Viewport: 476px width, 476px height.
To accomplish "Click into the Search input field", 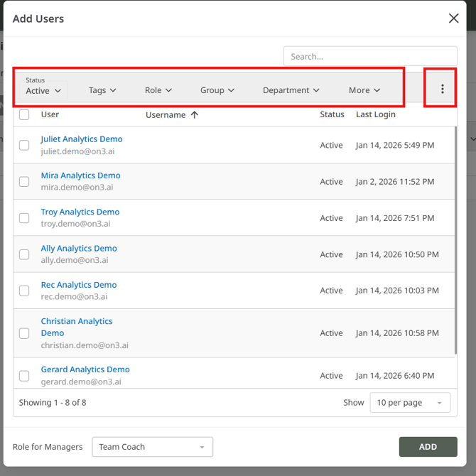I will pos(369,56).
